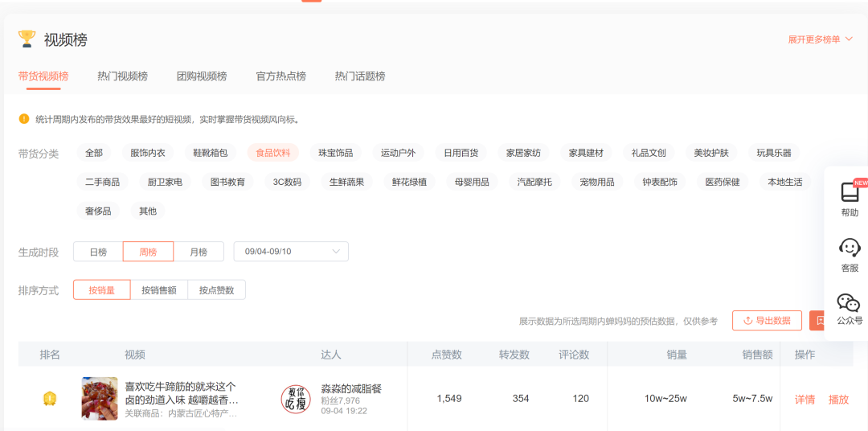Viewport: 868px width, 431px height.
Task: Switch to 热门视频榜 tab
Action: [122, 76]
